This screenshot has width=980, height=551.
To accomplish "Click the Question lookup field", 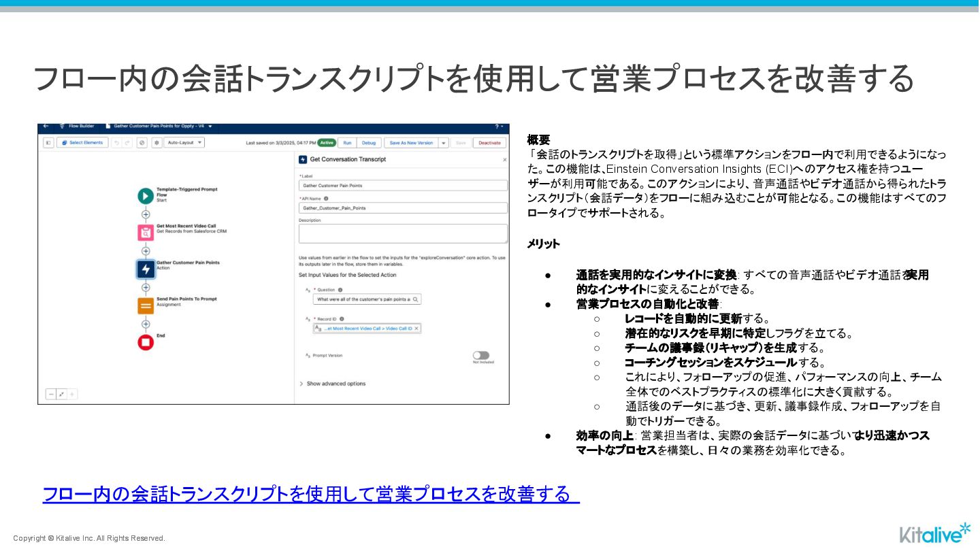I will pos(367,299).
